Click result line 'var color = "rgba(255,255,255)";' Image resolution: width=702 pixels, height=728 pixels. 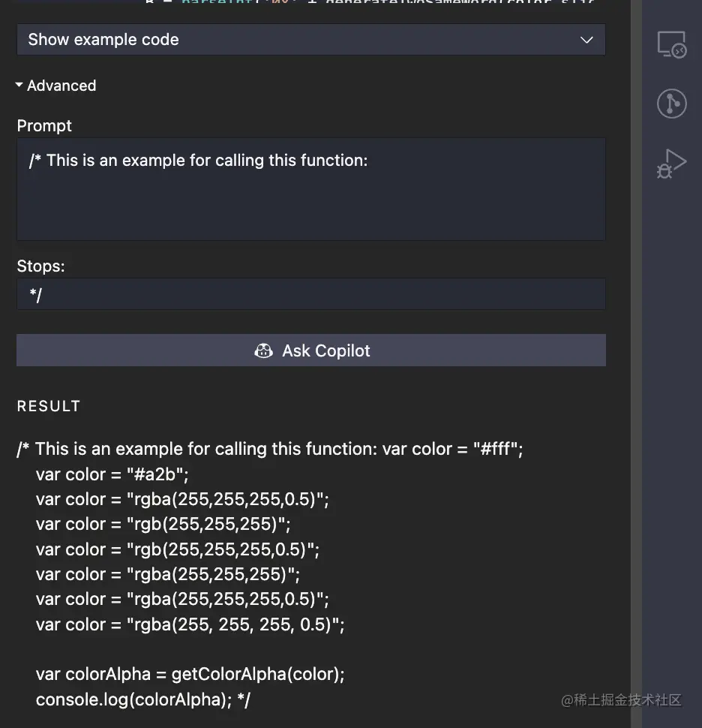pyautogui.click(x=168, y=574)
